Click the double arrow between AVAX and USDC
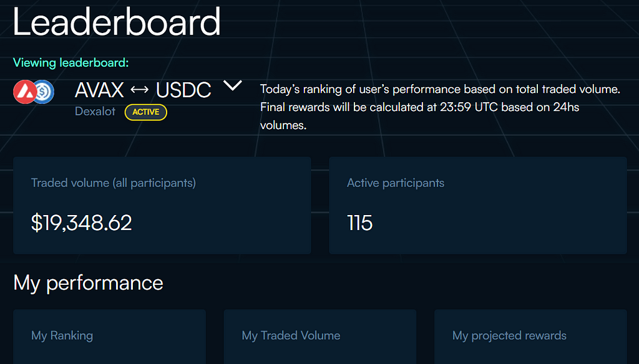This screenshot has height=364, width=639. pyautogui.click(x=140, y=90)
